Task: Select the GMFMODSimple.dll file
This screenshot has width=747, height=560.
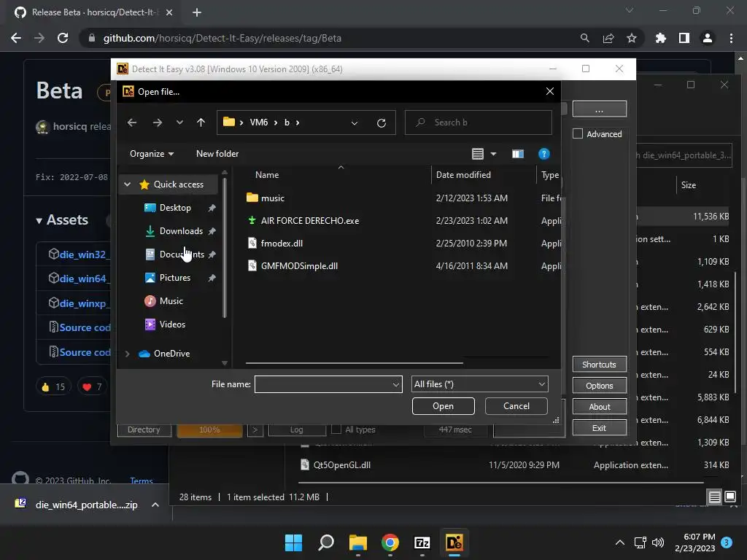Action: coord(299,266)
